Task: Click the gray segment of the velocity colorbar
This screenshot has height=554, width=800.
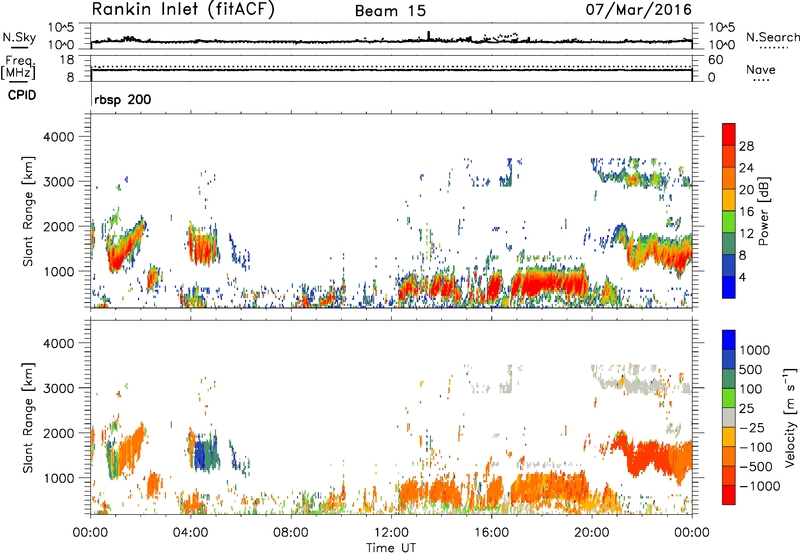Action: (729, 418)
